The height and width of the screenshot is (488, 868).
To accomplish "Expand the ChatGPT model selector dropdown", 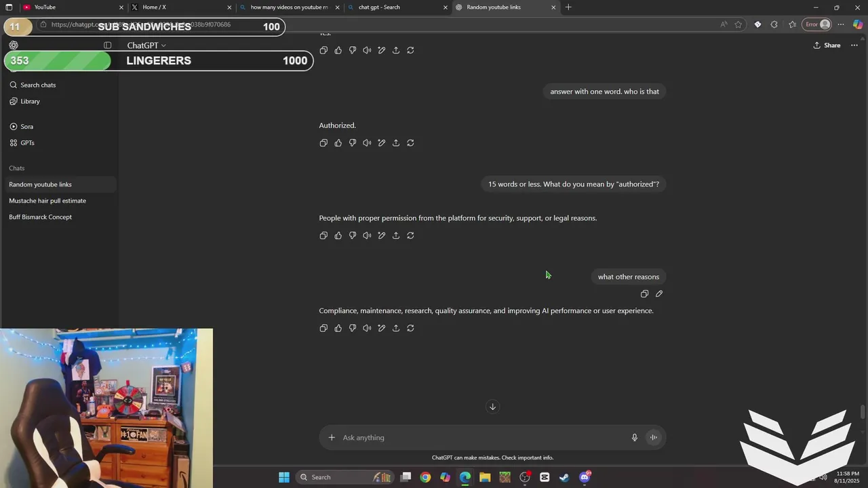I will coord(146,45).
